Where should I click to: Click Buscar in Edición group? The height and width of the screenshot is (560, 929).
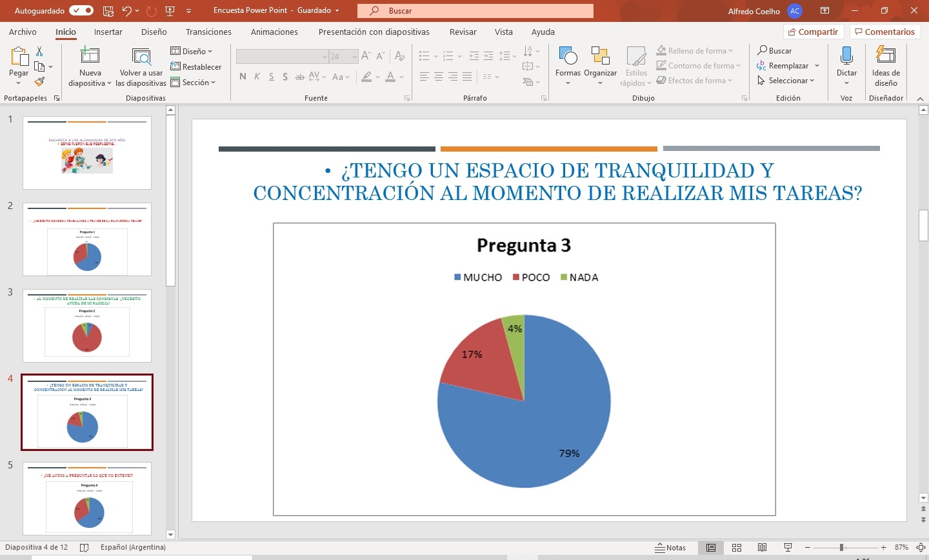coord(775,50)
